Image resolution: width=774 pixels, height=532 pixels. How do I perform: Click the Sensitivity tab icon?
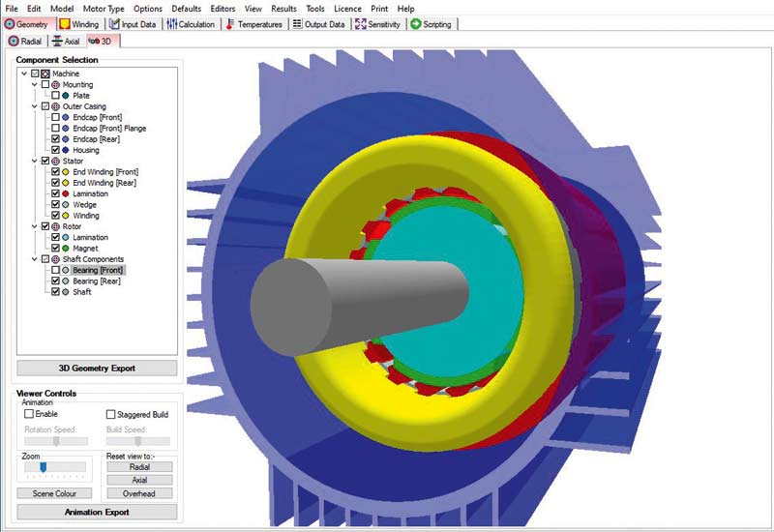pyautogui.click(x=360, y=24)
